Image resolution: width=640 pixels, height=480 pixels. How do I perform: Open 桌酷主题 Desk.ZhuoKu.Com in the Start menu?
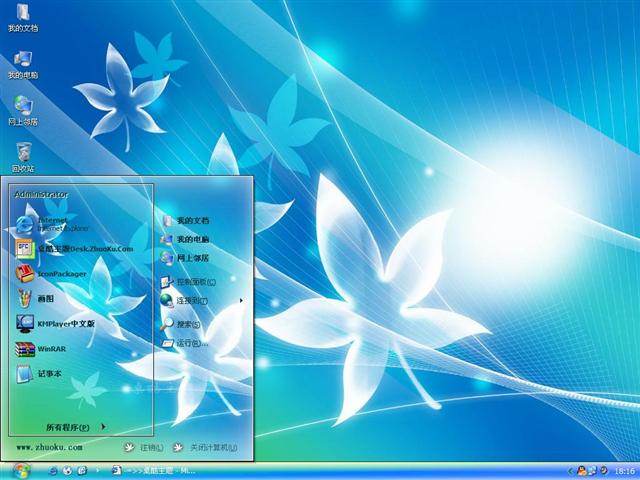(74, 249)
